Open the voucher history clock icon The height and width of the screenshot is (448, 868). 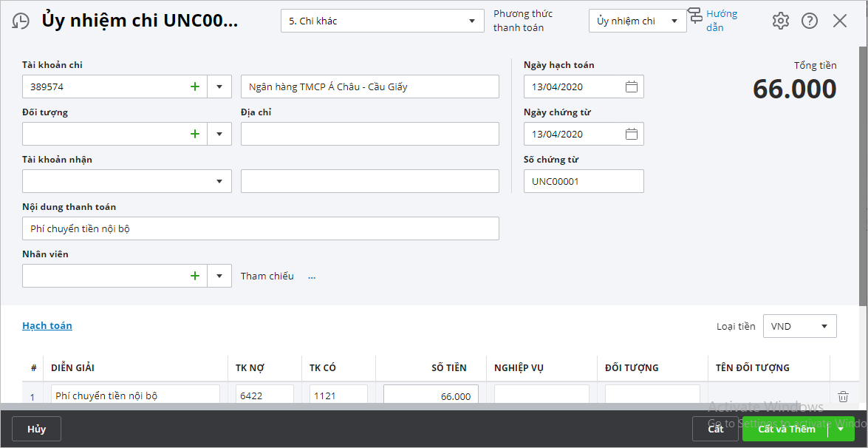(21, 21)
